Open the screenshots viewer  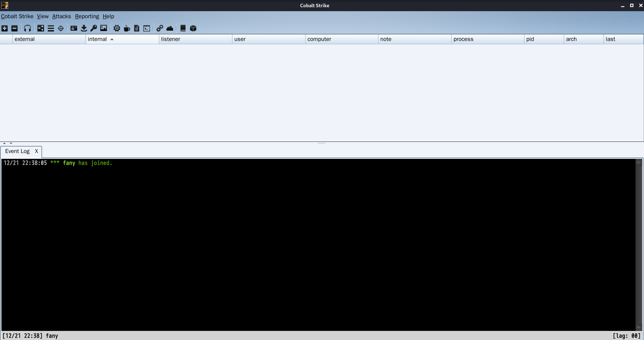click(x=103, y=28)
